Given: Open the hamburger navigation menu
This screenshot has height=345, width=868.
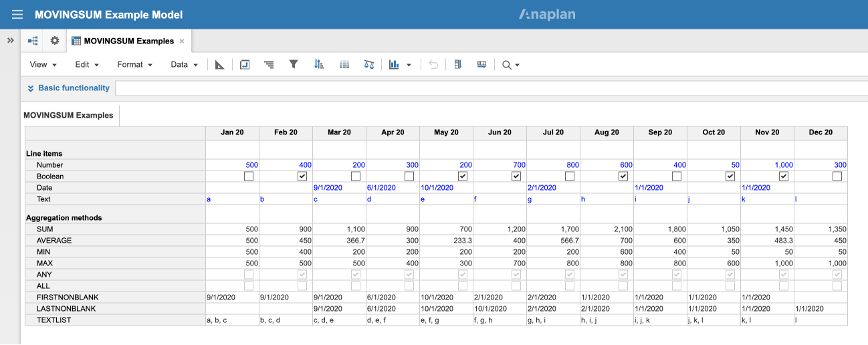Looking at the screenshot, I should (17, 15).
